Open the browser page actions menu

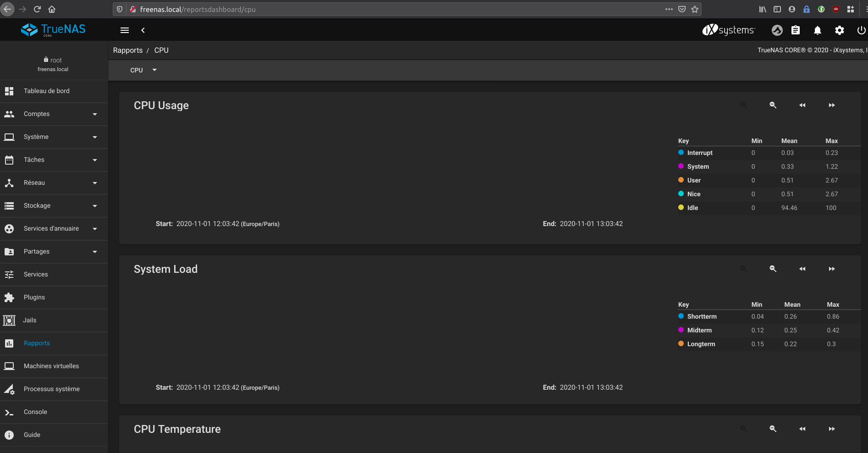[x=669, y=9]
